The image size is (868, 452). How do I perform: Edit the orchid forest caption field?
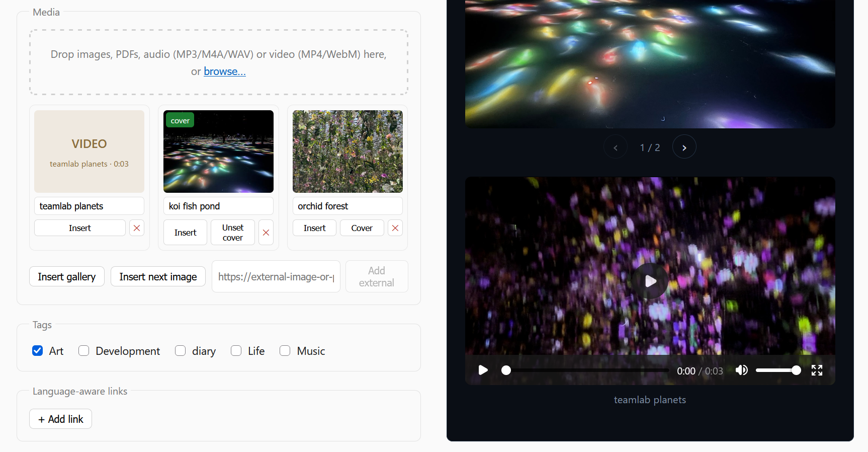(x=348, y=206)
